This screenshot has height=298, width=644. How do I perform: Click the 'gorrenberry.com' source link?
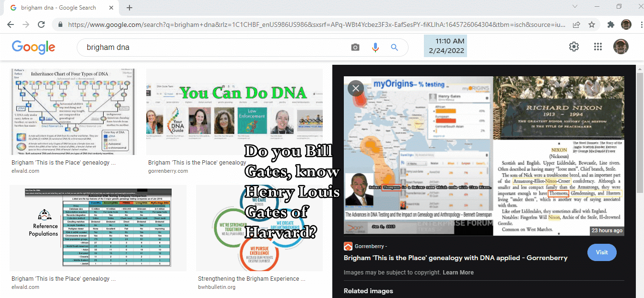coord(169,171)
